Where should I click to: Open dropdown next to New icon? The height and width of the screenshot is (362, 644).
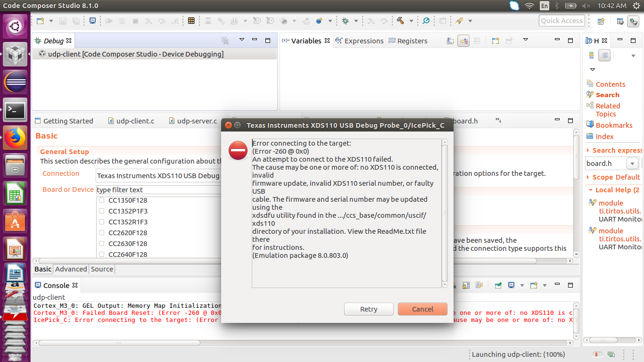pos(51,21)
